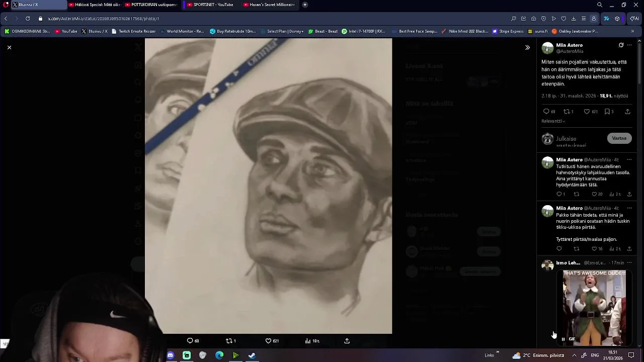Open the downloads icon in toolbar
The image size is (644, 362).
(x=574, y=19)
